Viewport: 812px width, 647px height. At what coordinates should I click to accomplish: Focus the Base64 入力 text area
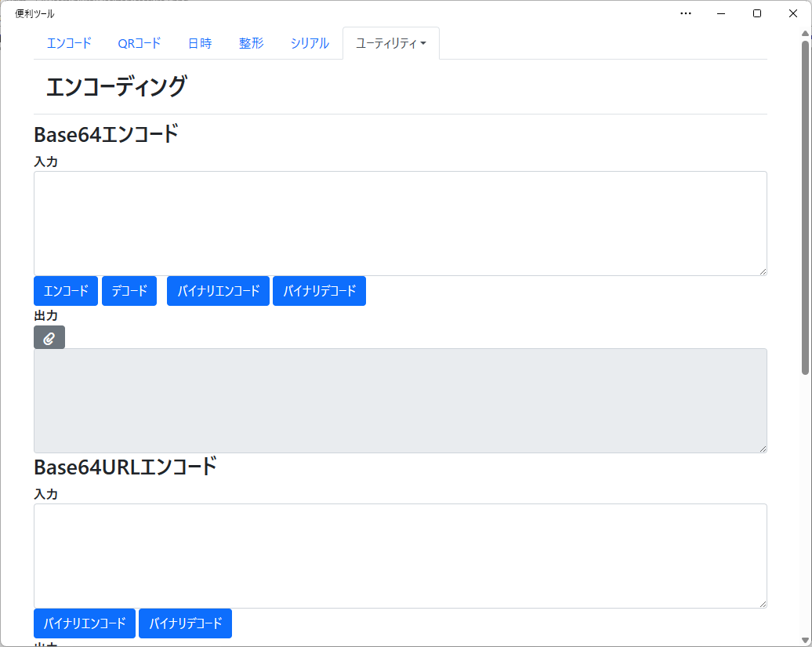(x=401, y=224)
